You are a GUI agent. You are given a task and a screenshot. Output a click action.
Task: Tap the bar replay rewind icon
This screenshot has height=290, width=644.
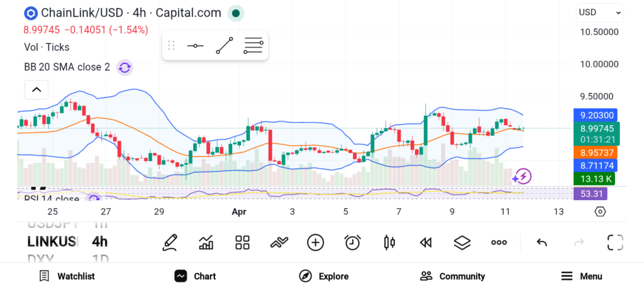pos(426,242)
